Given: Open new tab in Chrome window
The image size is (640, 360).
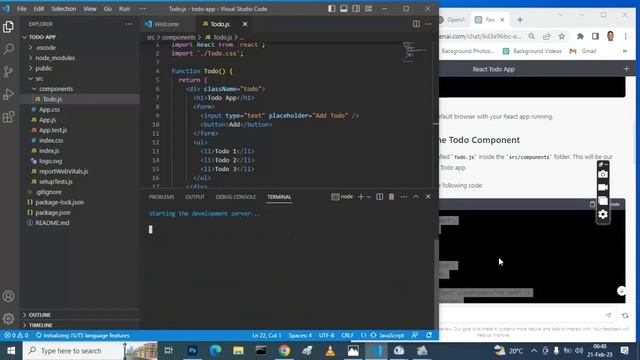Looking at the screenshot, I should (x=520, y=20).
